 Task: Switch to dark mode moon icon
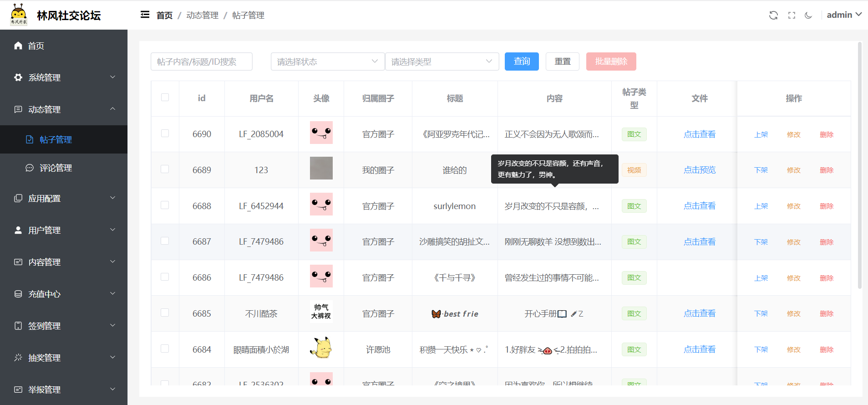tap(808, 15)
